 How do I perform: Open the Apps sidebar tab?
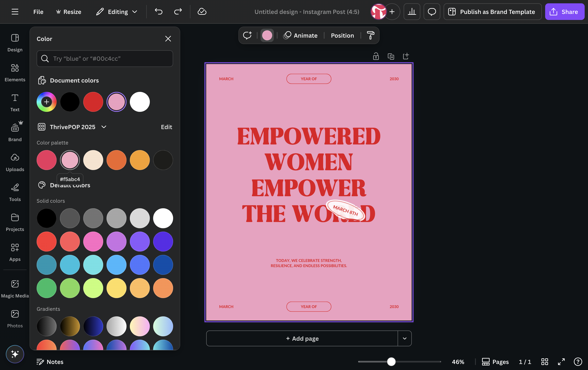(15, 252)
